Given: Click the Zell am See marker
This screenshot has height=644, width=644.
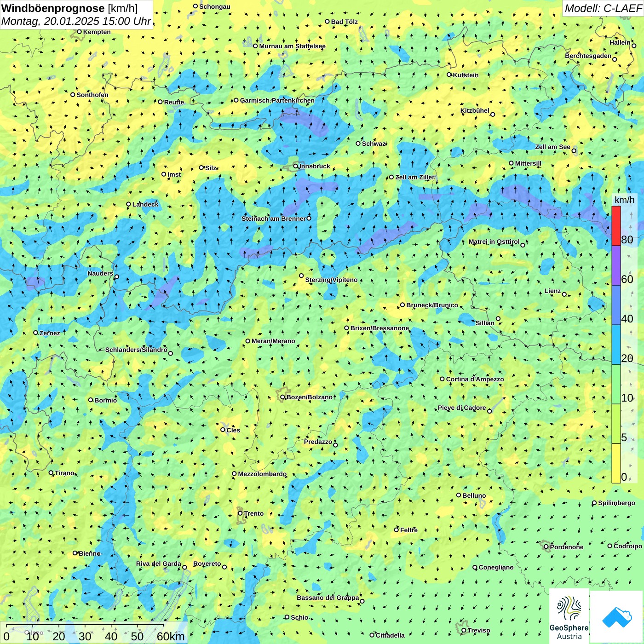Looking at the screenshot, I should point(574,151).
